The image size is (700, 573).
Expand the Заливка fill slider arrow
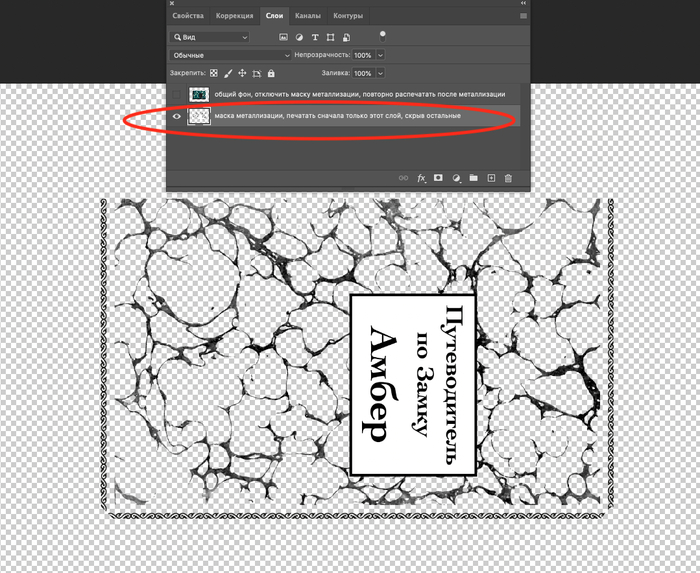pyautogui.click(x=381, y=73)
